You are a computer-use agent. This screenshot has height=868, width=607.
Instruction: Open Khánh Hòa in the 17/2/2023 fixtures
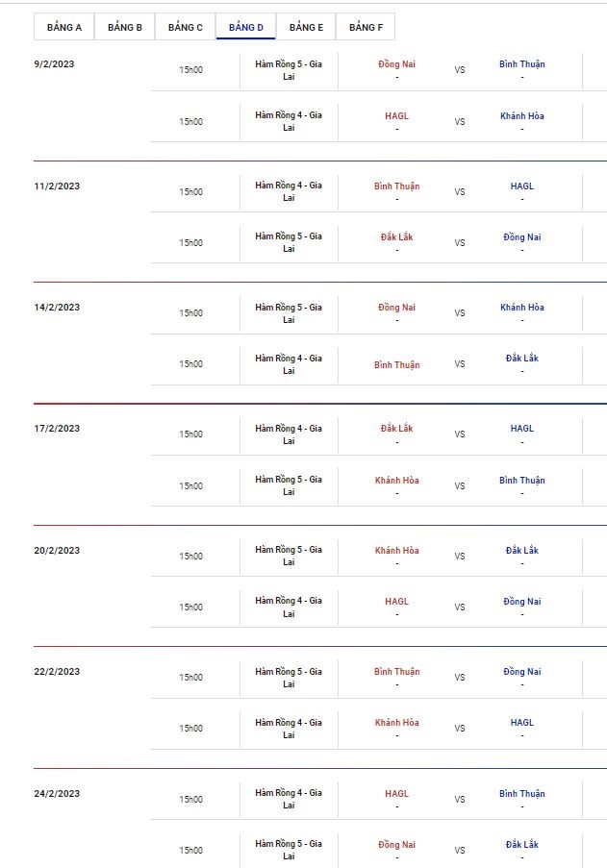(x=396, y=481)
